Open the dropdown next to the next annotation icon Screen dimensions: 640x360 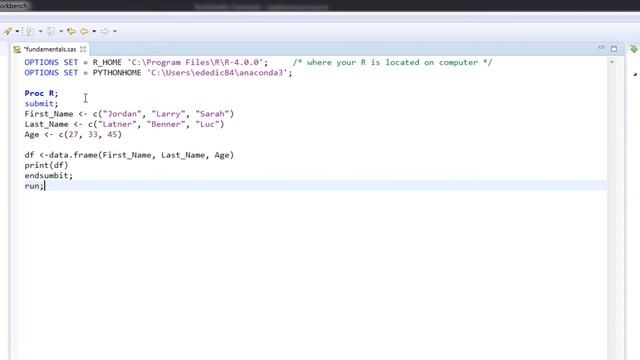tap(40, 31)
